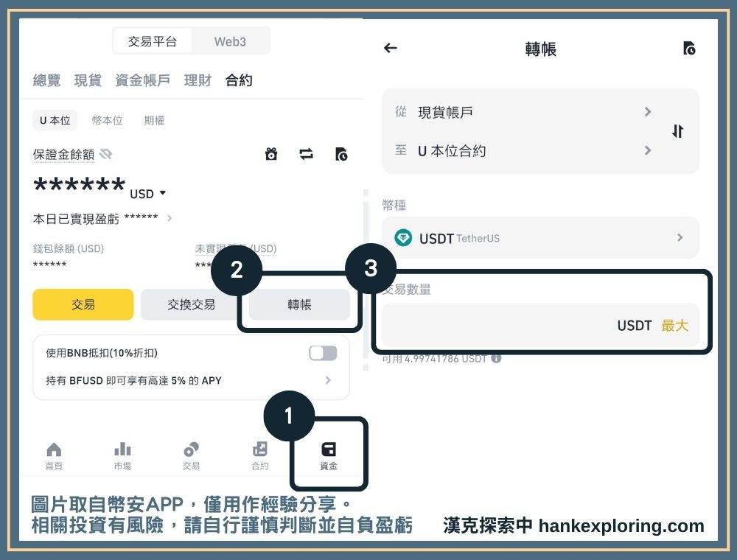Tap the 使用BNB抵扣(10%折扣) text

pos(102,353)
